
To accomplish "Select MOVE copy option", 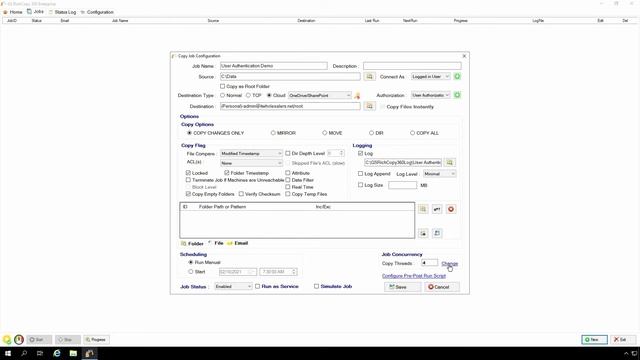I will tap(324, 133).
